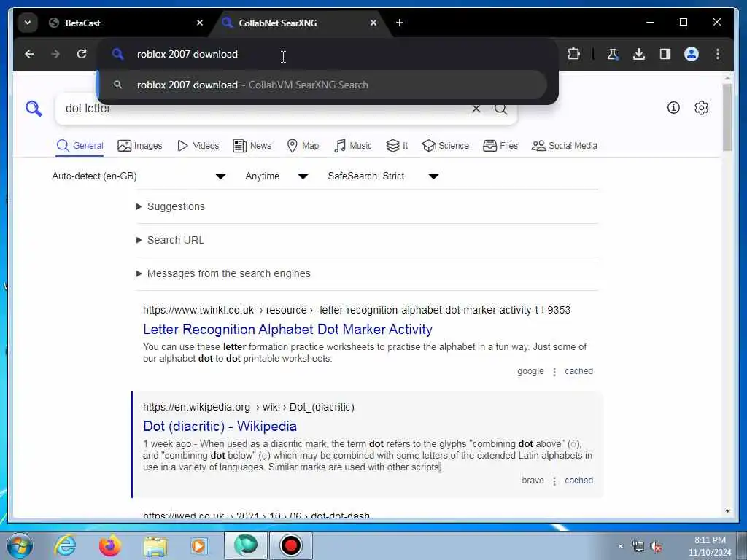Click the red record button taskbar app

[290, 545]
